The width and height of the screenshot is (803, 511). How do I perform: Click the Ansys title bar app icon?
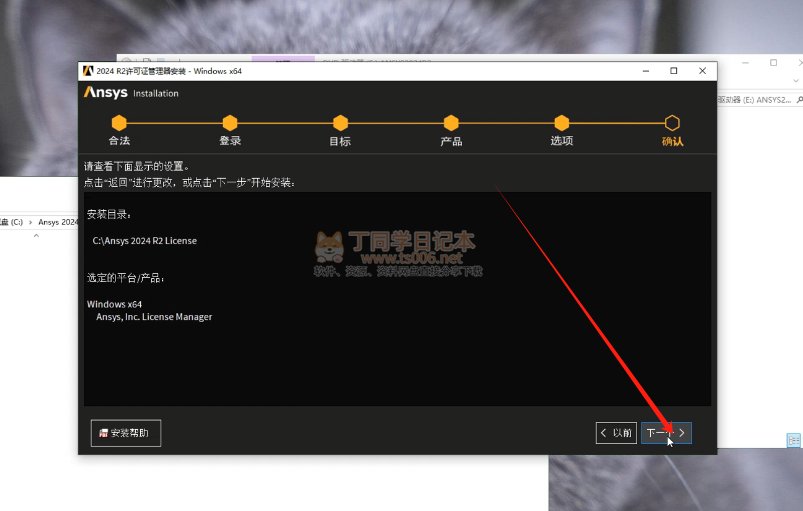88,71
